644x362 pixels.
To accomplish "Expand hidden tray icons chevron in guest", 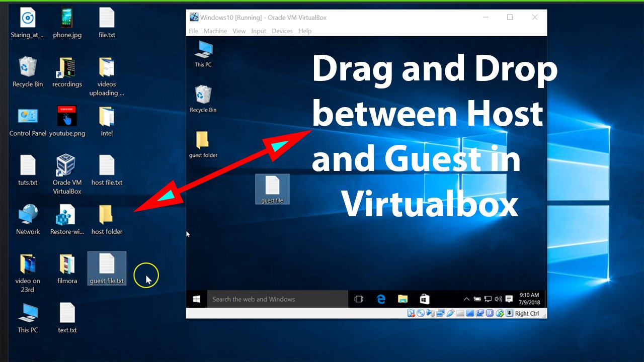I will click(x=466, y=299).
